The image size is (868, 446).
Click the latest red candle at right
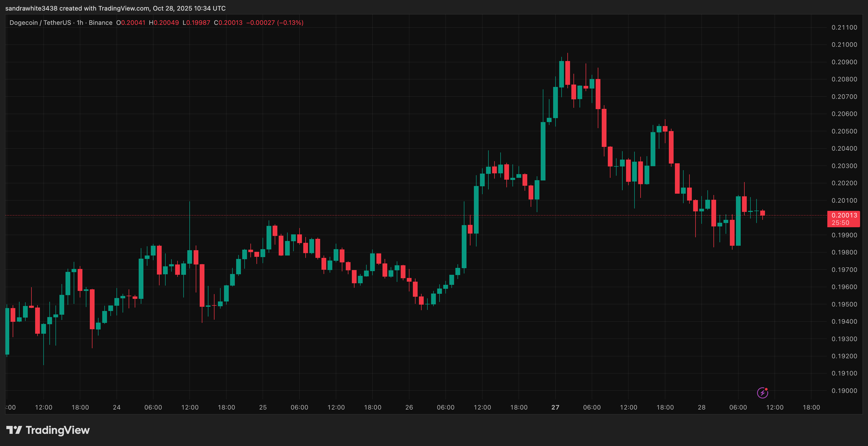pyautogui.click(x=763, y=213)
